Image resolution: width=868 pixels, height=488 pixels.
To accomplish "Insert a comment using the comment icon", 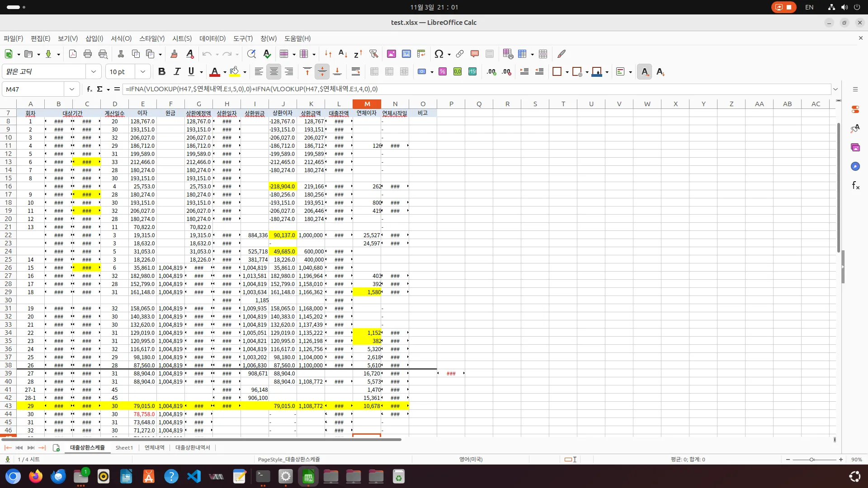I will click(474, 54).
